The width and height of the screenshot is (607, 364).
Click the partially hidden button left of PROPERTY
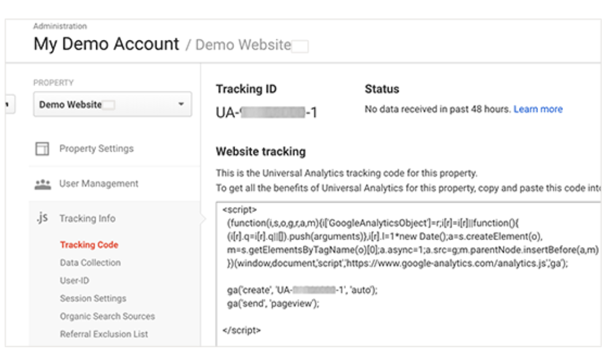click(x=9, y=105)
